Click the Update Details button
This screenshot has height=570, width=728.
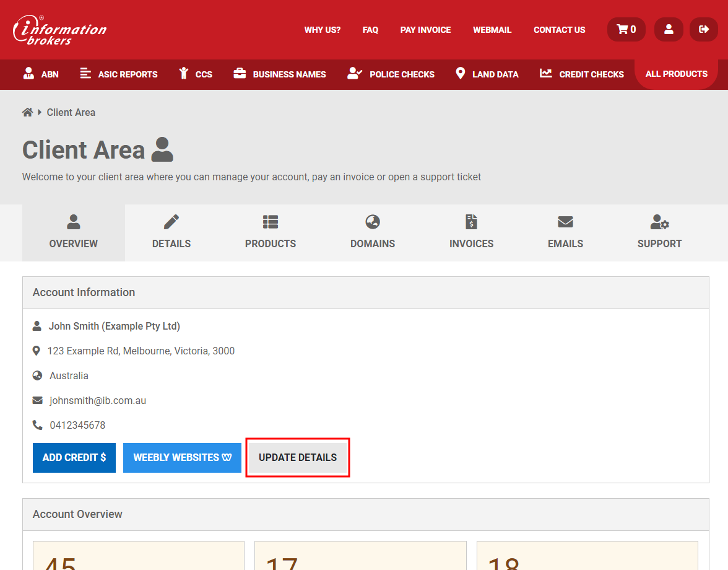[298, 458]
